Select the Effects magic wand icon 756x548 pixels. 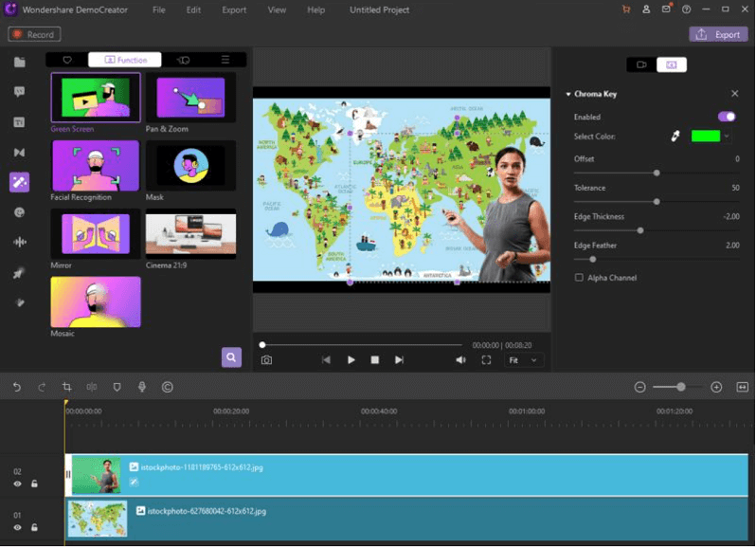(19, 182)
